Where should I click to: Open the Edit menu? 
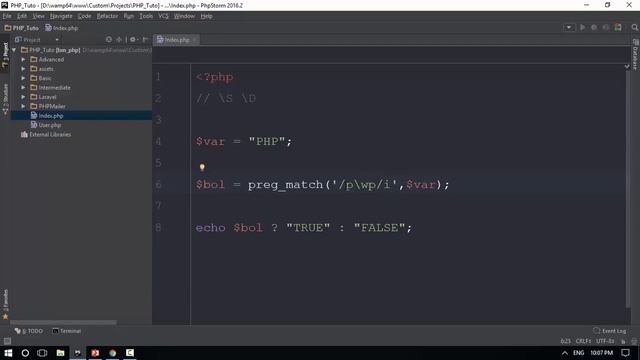(22, 16)
